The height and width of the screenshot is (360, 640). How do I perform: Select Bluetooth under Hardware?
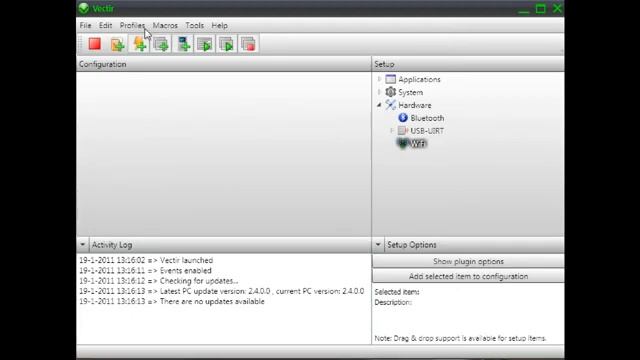[x=427, y=118]
